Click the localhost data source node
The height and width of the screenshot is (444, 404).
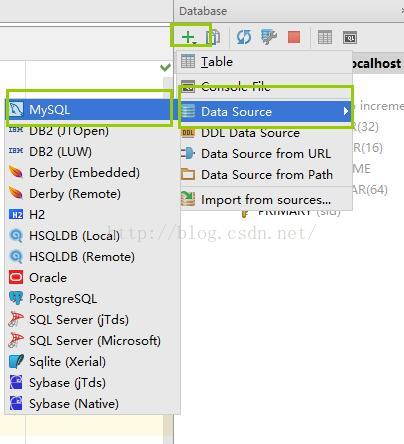pos(377,63)
